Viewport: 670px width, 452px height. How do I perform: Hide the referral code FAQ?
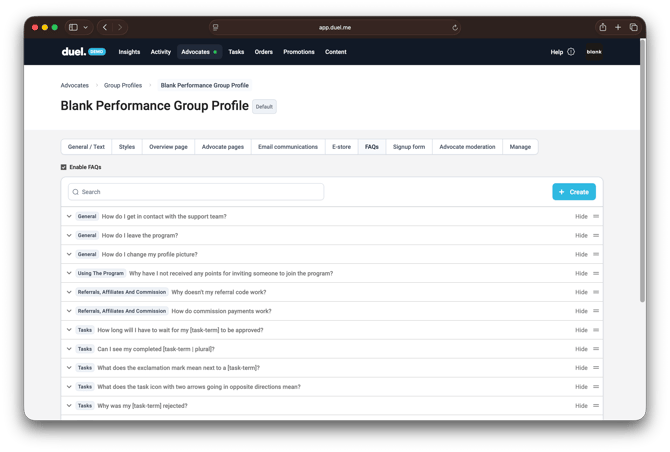581,292
